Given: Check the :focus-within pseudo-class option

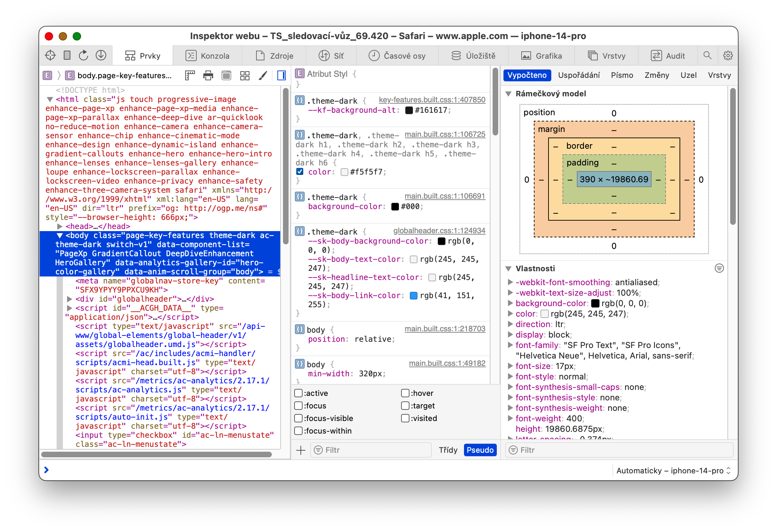Looking at the screenshot, I should (298, 431).
